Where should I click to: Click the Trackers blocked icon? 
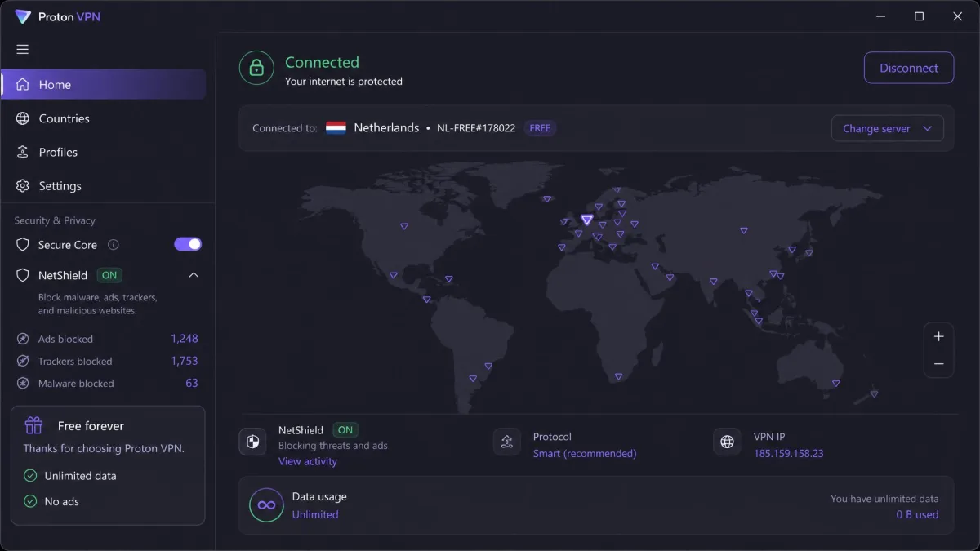23,361
